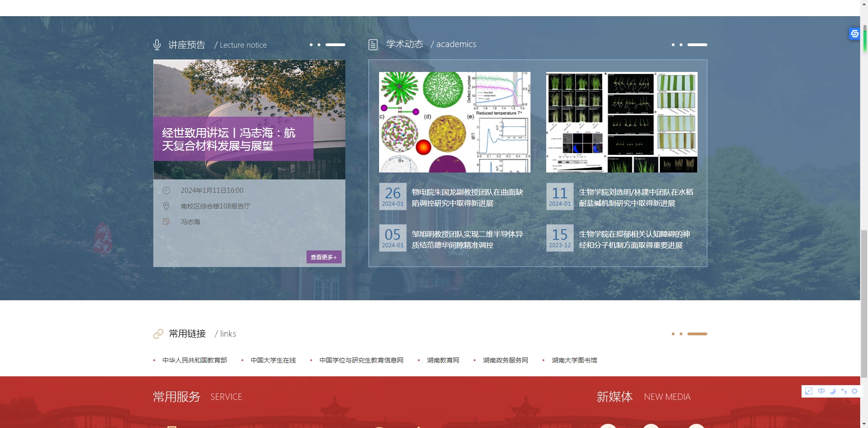Toggle the crescent moon icon in IME toolbar
This screenshot has height=428, width=868.
tap(832, 391)
